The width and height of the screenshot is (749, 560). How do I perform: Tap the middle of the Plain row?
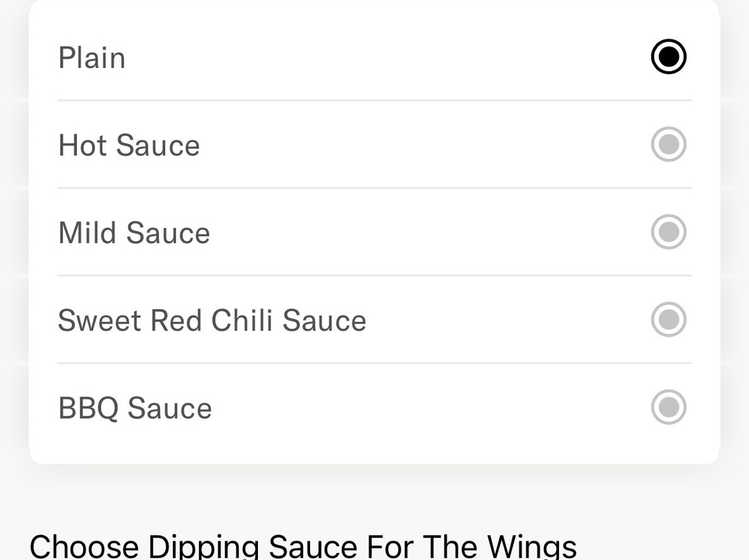click(x=374, y=57)
